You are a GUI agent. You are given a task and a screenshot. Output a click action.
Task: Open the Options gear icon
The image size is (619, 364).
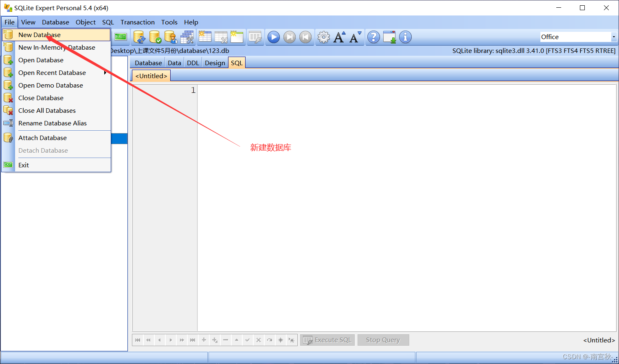click(323, 37)
